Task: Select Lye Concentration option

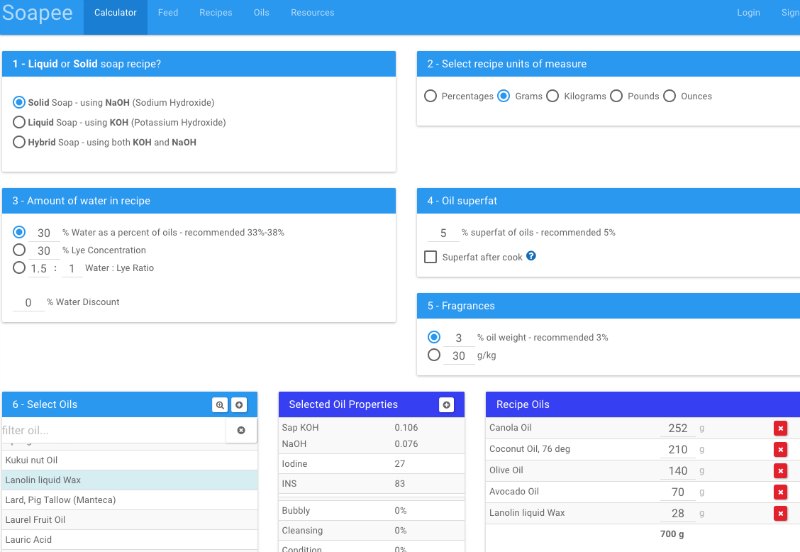Action: [x=19, y=250]
